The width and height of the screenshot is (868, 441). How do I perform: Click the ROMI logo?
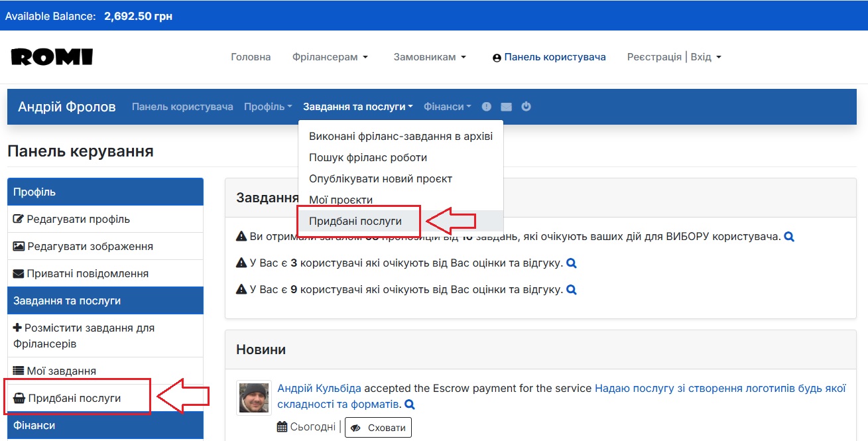51,56
